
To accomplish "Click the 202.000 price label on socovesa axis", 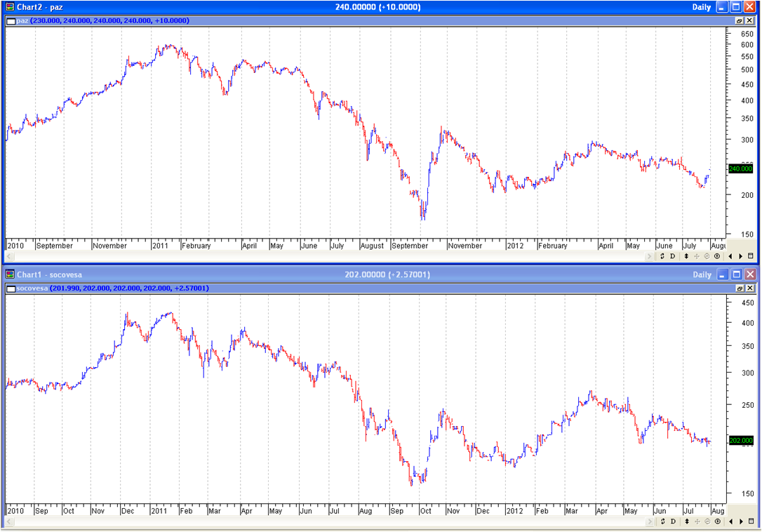I will 741,441.
